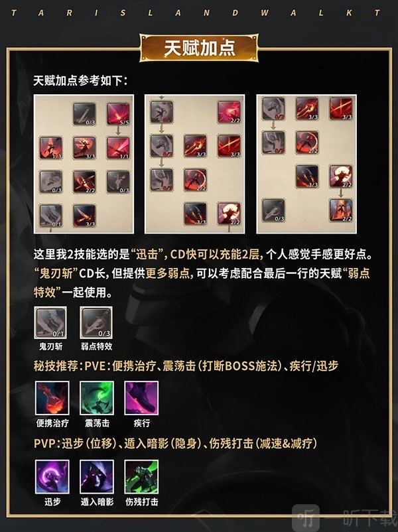Choose the 伤残打击 skill icon
398x532 pixels.
click(x=141, y=477)
